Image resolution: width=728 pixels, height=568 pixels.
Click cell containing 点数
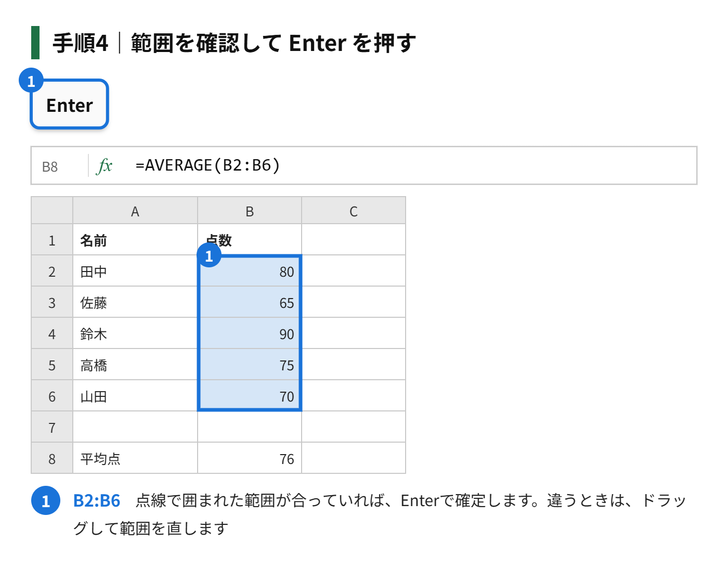coord(250,240)
